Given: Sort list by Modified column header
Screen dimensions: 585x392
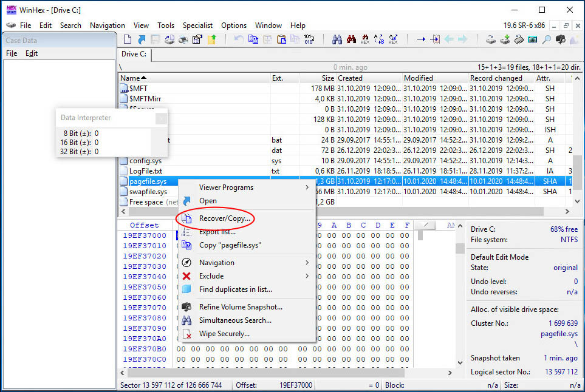Looking at the screenshot, I should (x=434, y=78).
